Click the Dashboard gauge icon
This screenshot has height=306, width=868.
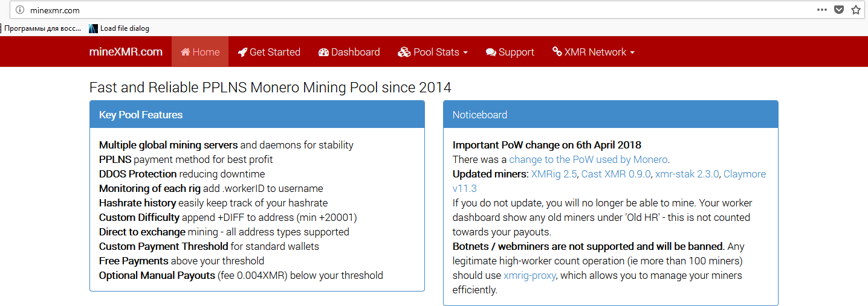[323, 52]
